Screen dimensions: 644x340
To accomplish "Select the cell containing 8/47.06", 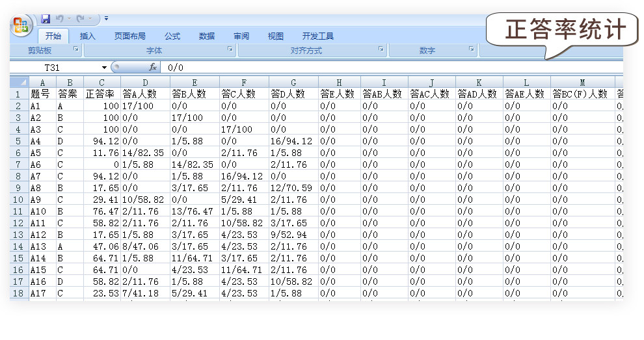I will tap(146, 247).
